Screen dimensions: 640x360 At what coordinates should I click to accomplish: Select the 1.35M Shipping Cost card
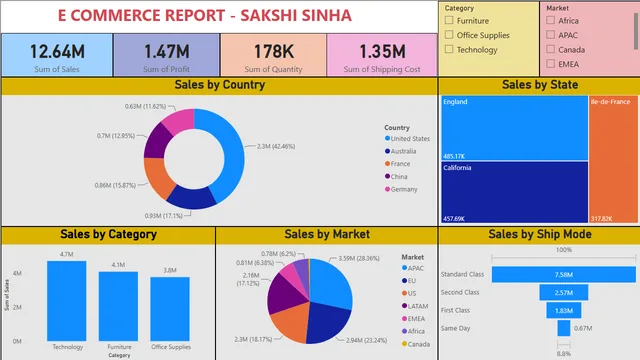(x=382, y=55)
